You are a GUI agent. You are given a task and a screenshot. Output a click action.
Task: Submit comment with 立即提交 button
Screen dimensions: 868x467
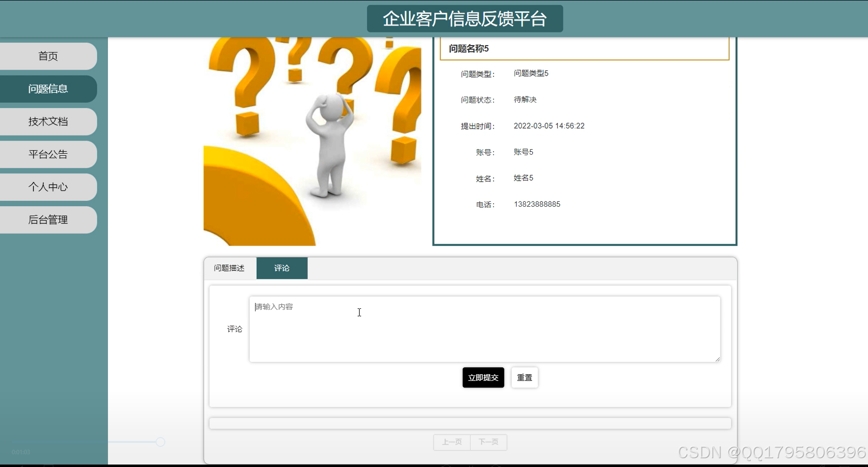pos(483,377)
